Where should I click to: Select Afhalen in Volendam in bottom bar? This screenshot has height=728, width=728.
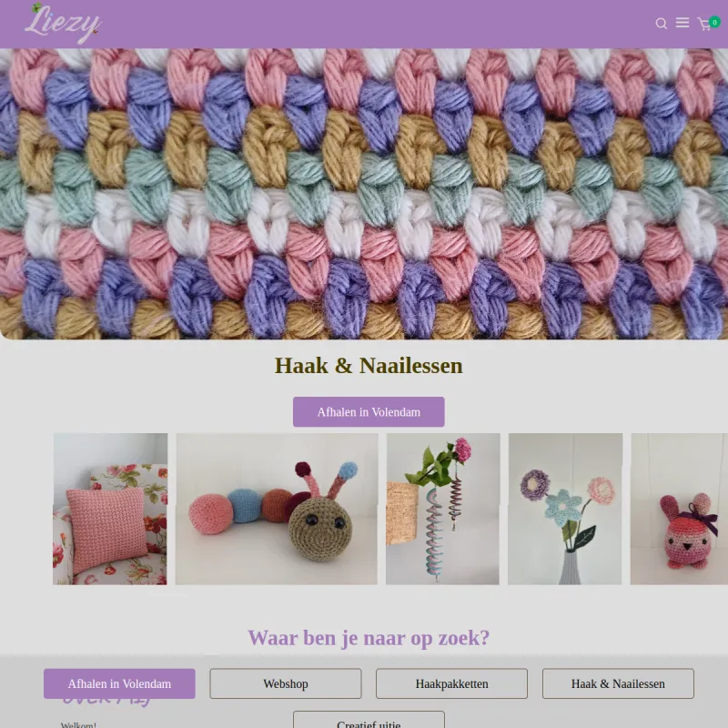(119, 683)
